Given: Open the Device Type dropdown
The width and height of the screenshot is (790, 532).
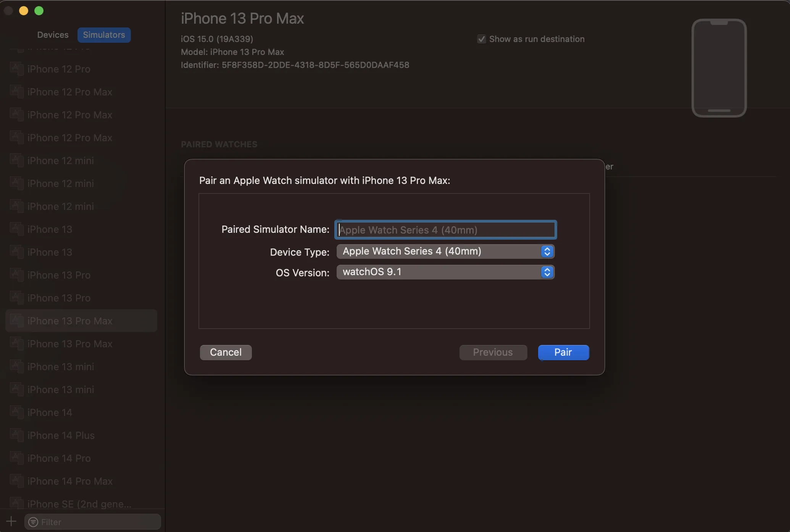Looking at the screenshot, I should point(445,251).
